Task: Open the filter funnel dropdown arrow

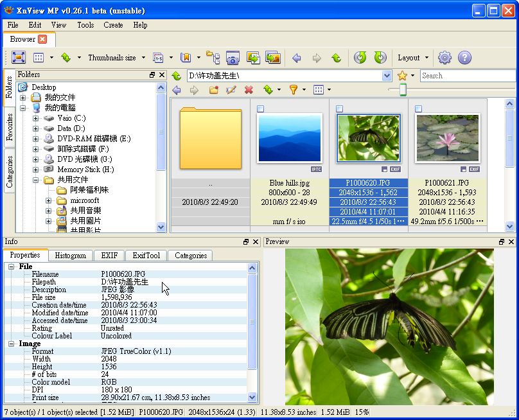Action: tap(304, 90)
